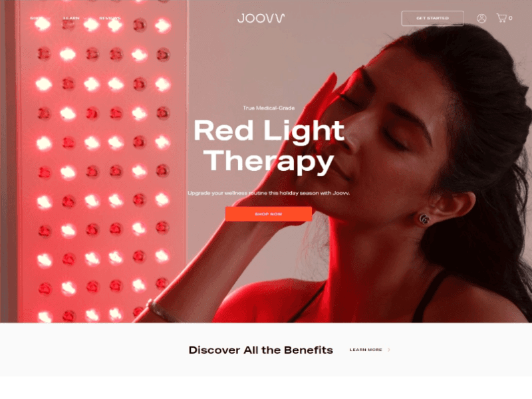The width and height of the screenshot is (532, 399).
Task: Follow the Learn More link
Action: click(366, 350)
